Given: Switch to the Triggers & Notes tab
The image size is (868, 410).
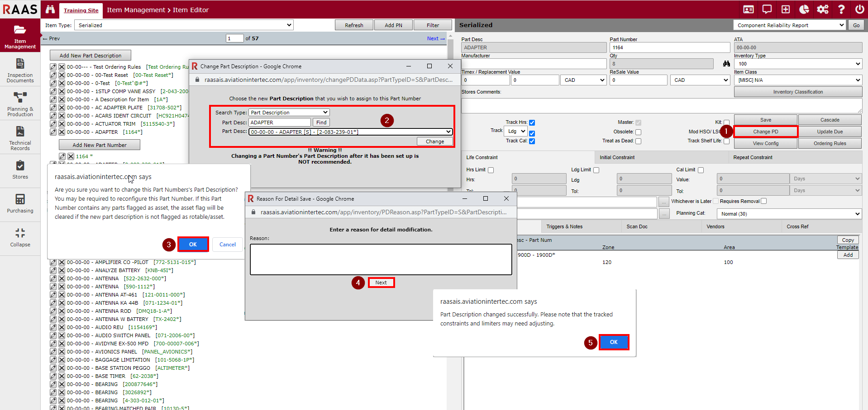Looking at the screenshot, I should point(564,226).
